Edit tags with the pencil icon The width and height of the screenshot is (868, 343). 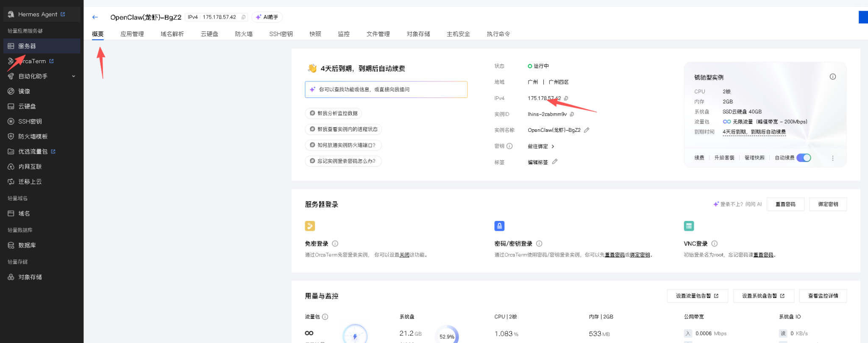pos(555,162)
